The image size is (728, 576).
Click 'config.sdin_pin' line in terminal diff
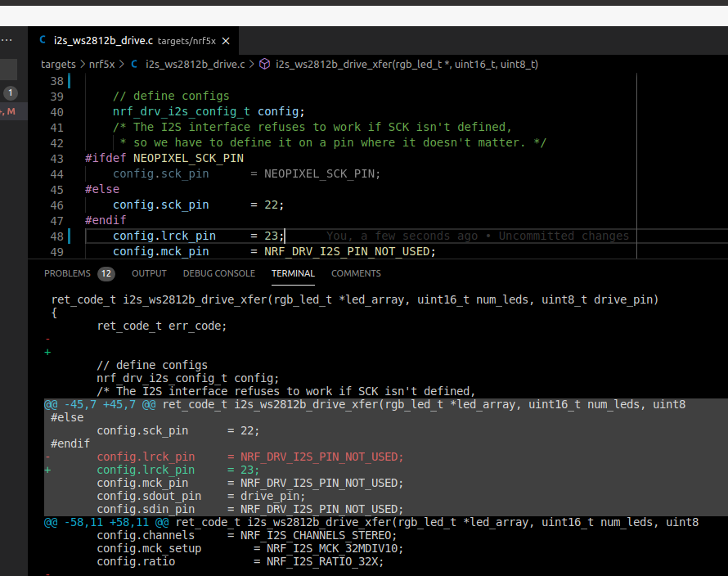click(250, 509)
